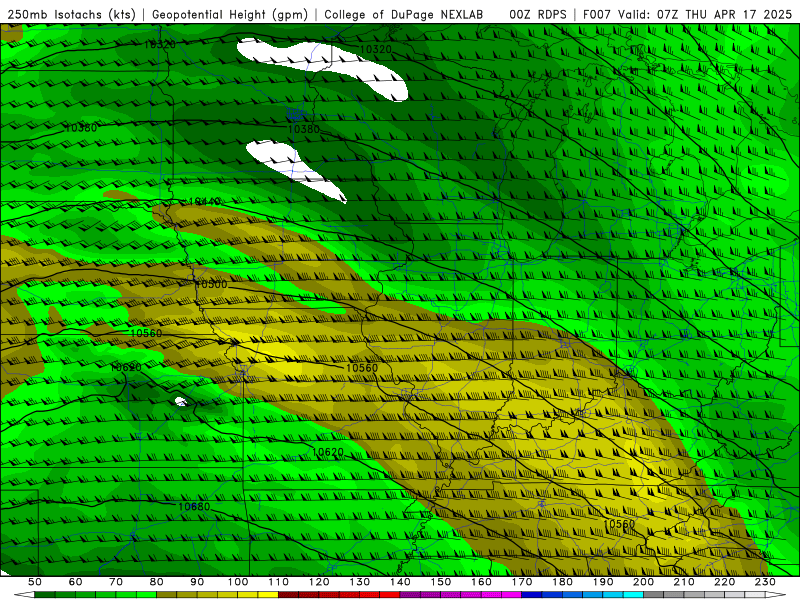Image resolution: width=800 pixels, height=600 pixels.
Task: Click the legend value 230
Action: click(765, 582)
